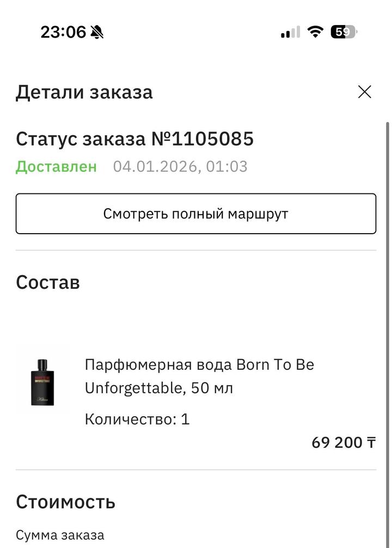Open the perfume bottle product thumbnail
The height and width of the screenshot is (548, 392).
point(42,379)
